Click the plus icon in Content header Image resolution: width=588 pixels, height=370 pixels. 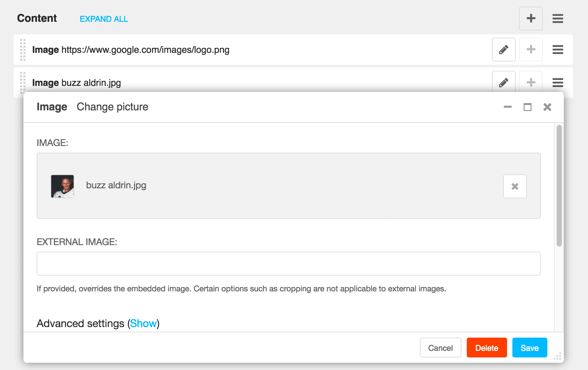(x=531, y=18)
